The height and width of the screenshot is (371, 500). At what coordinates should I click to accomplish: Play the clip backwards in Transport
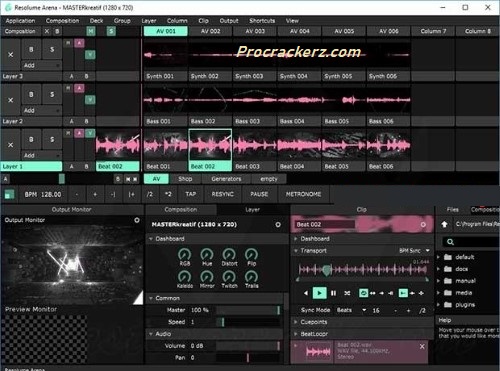(x=306, y=293)
